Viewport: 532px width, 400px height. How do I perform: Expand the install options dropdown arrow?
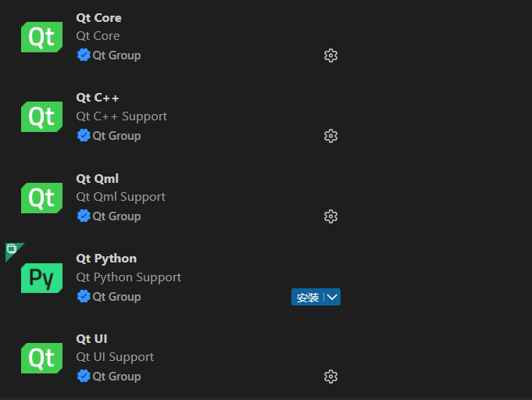point(332,297)
